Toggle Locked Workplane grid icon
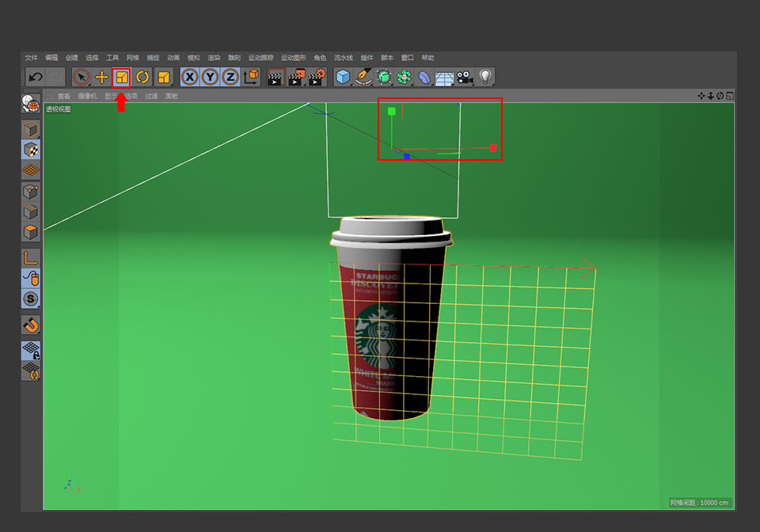This screenshot has width=760, height=532. (31, 350)
